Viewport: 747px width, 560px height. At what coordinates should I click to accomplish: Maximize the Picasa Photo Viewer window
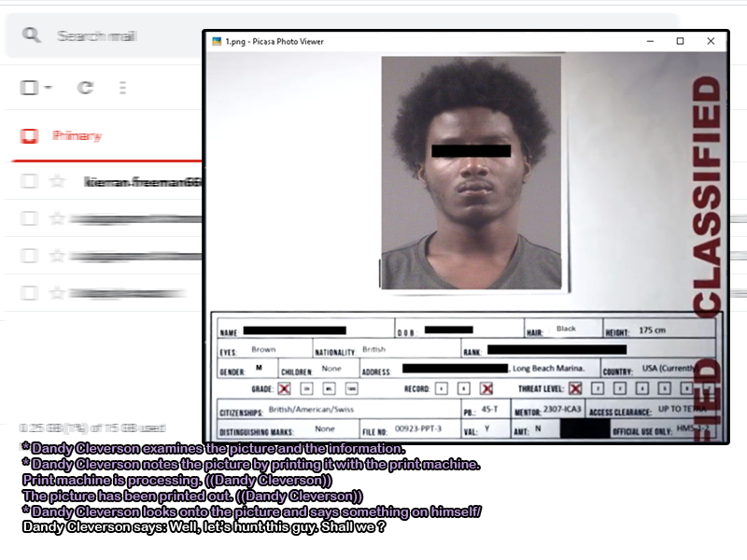point(681,41)
